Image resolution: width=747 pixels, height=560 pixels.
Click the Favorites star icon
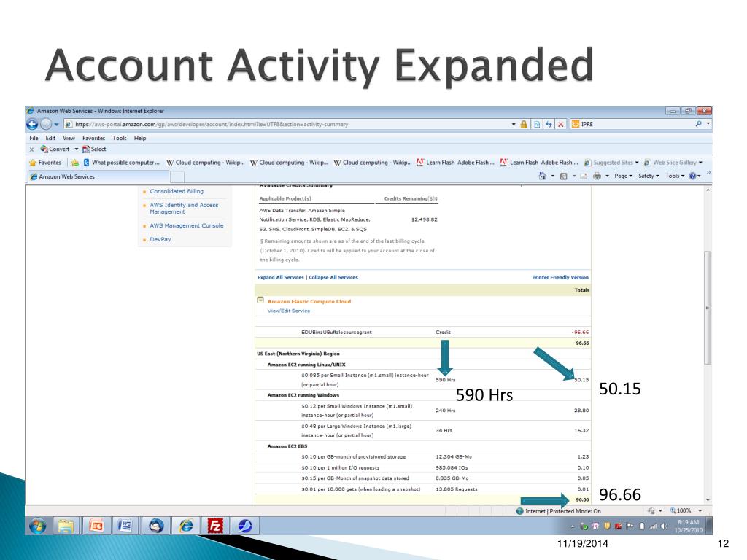click(32, 163)
